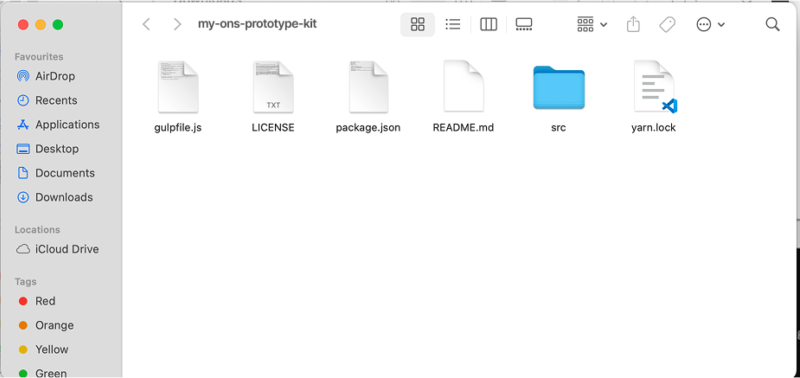Viewport: 800px width, 378px height.
Task: Click the my-ons-prototype-kit window title
Action: pyautogui.click(x=258, y=24)
